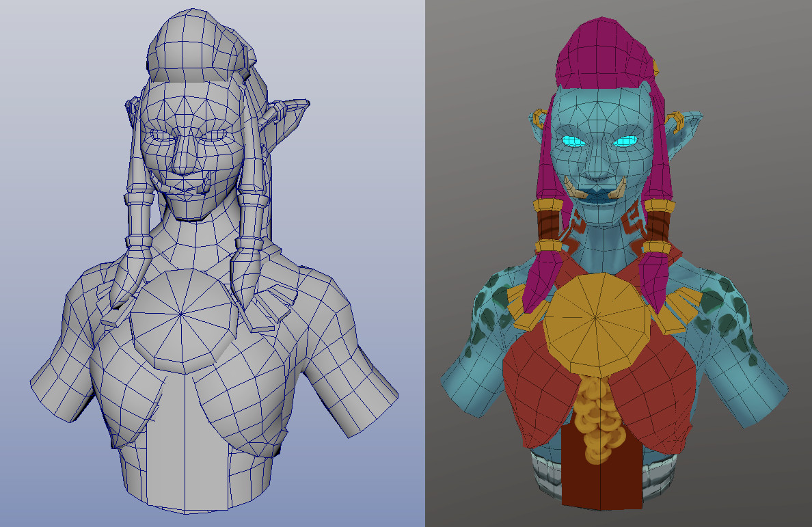Select the gray wireframe bust model
This screenshot has width=812, height=527.
pos(213,261)
